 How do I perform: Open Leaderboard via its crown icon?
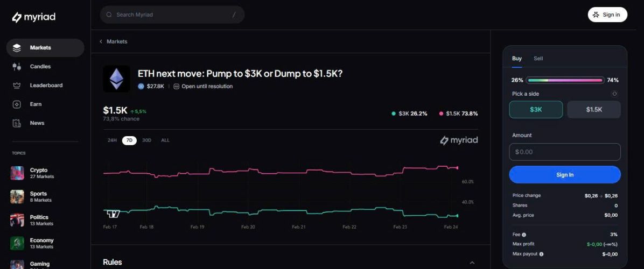click(x=17, y=86)
